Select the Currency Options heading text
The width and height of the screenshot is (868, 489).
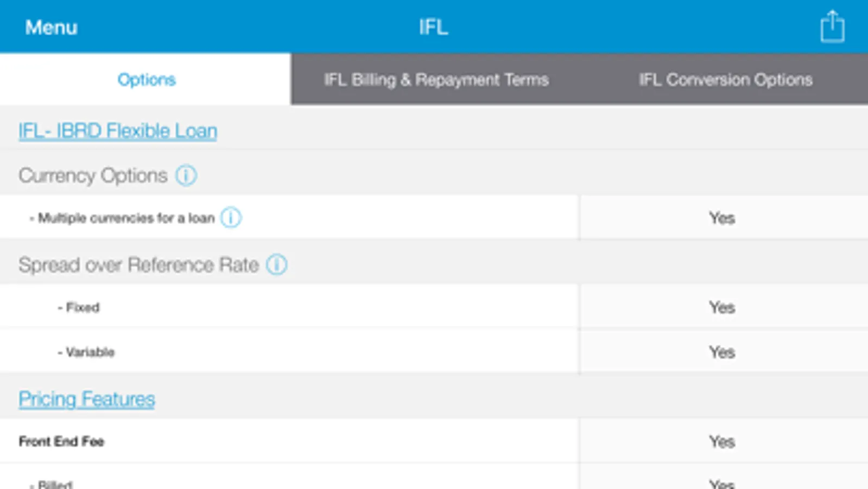(93, 175)
